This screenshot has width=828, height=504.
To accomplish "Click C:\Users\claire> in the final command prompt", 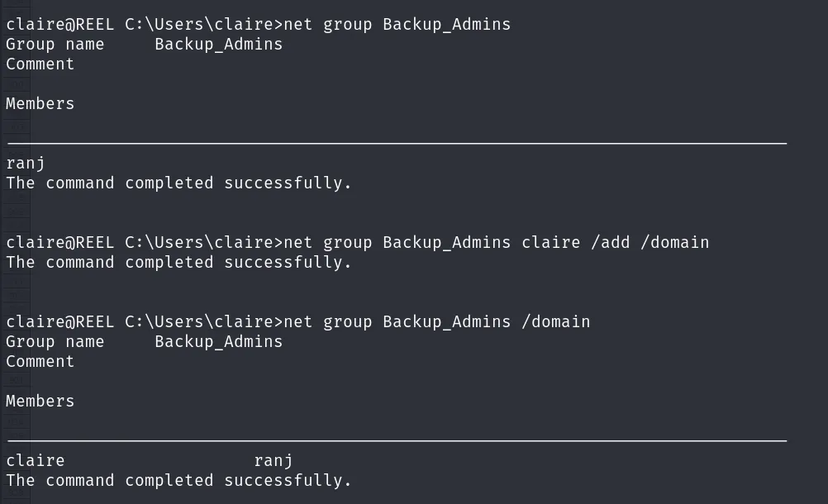I will click(204, 322).
